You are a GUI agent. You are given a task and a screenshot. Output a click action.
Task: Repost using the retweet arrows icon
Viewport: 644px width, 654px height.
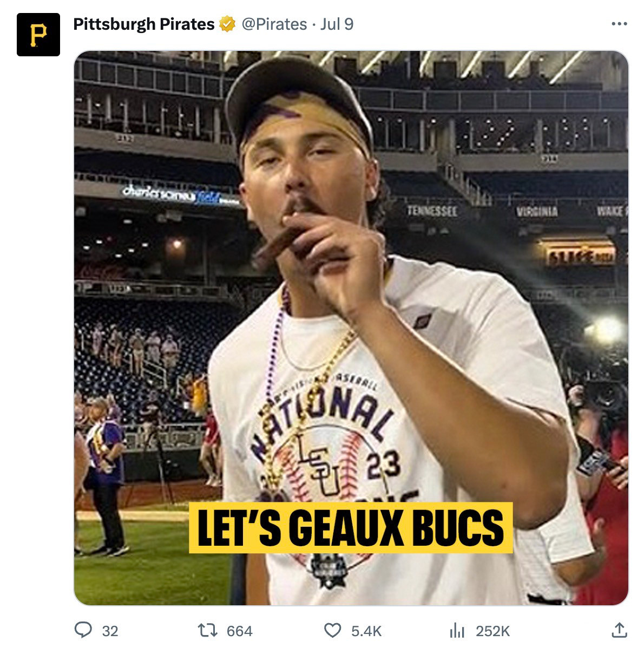(206, 630)
